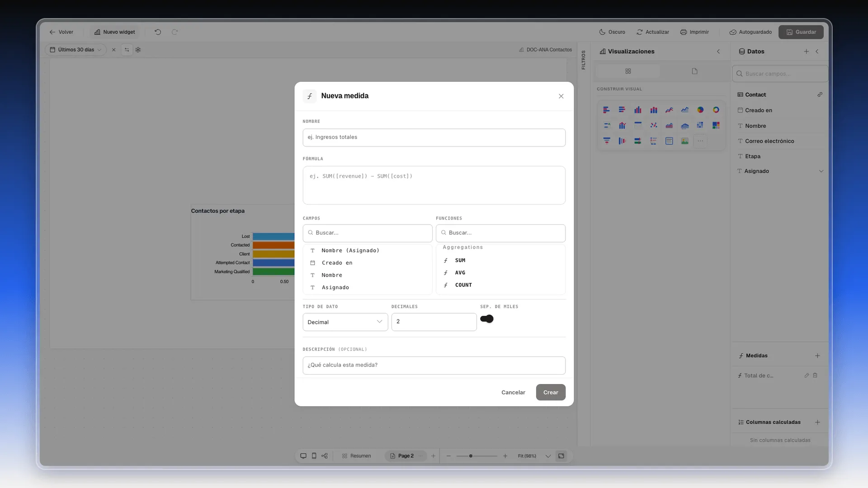Click Cancelar in the dialog
Image resolution: width=868 pixels, height=488 pixels.
click(x=513, y=392)
